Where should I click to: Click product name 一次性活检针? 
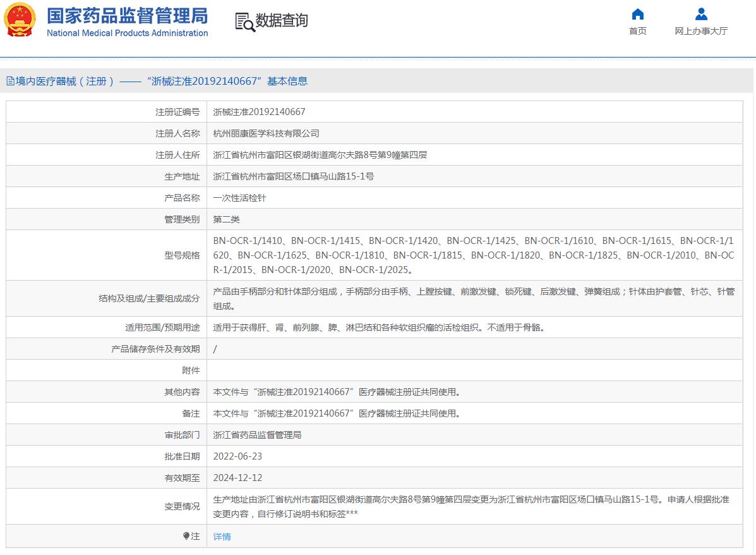tap(239, 198)
